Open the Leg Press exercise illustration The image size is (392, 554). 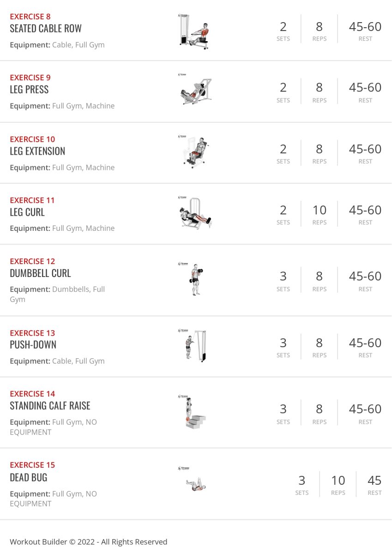pyautogui.click(x=196, y=90)
